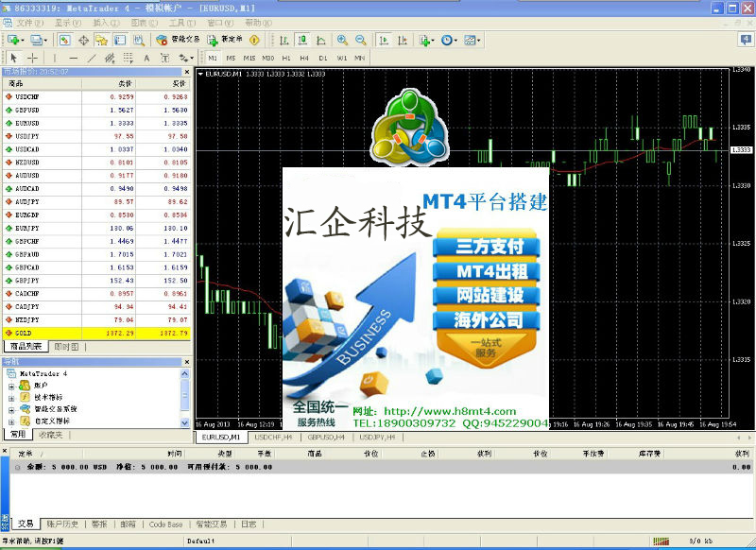This screenshot has width=756, height=550.
Task: Select the Fibonacci Retracement tool
Action: tap(128, 58)
